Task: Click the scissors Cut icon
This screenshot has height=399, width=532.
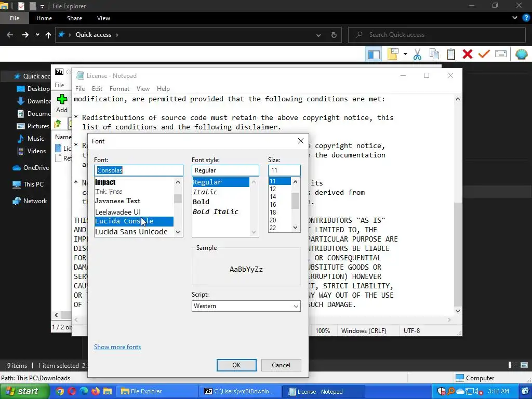Action: (x=417, y=54)
